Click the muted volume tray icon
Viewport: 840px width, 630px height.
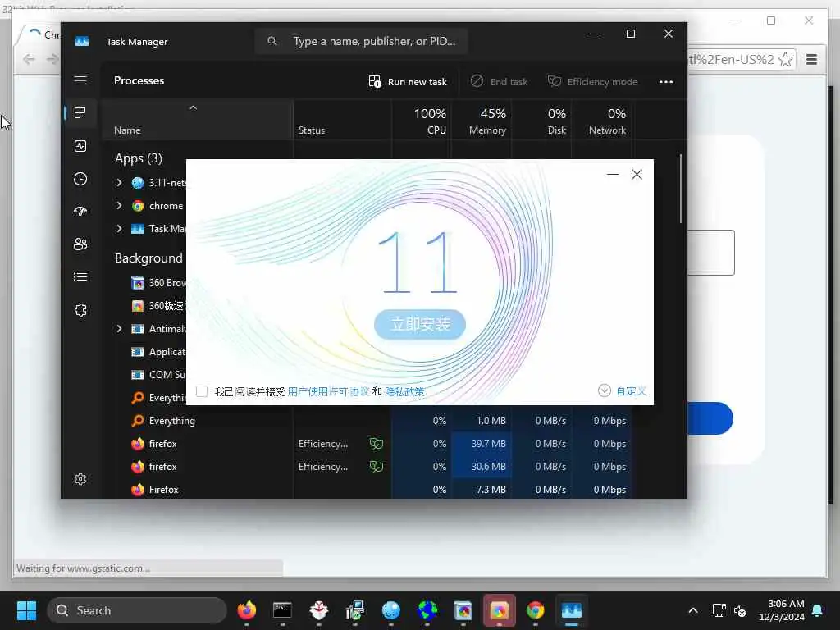(x=740, y=610)
